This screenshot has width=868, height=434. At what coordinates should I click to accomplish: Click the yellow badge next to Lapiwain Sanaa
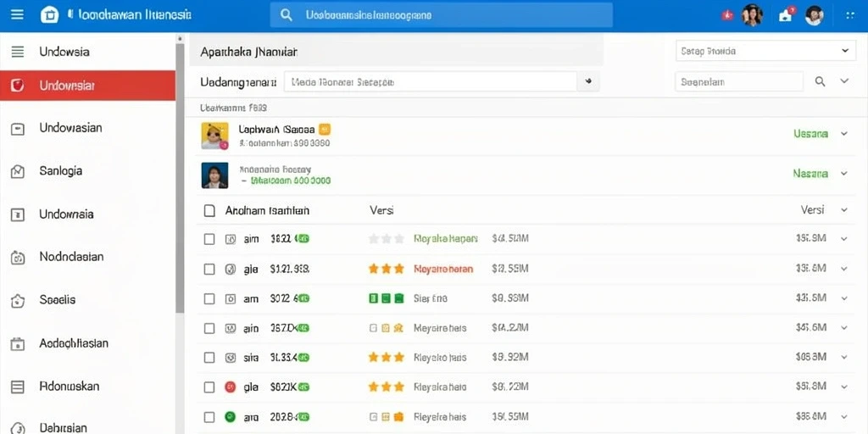325,130
